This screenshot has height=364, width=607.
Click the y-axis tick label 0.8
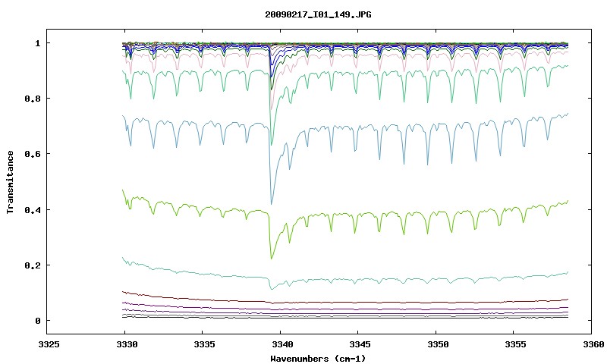tap(33, 99)
